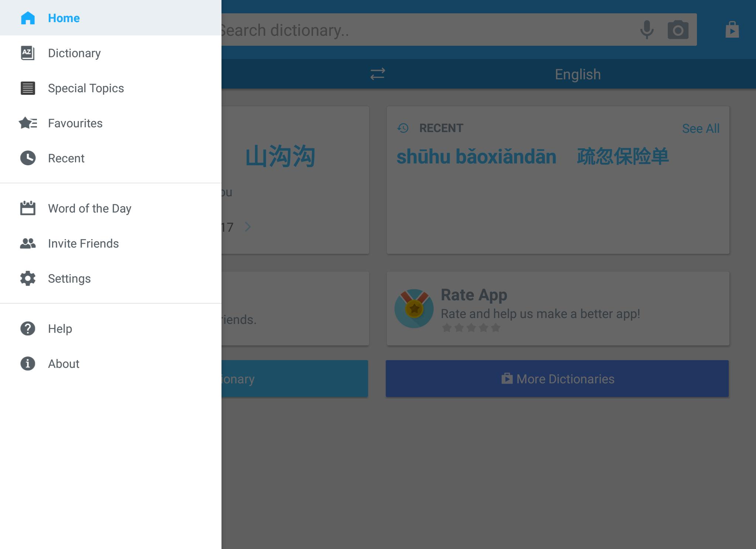The height and width of the screenshot is (549, 756).
Task: Open Help menu entry
Action: pos(111,328)
